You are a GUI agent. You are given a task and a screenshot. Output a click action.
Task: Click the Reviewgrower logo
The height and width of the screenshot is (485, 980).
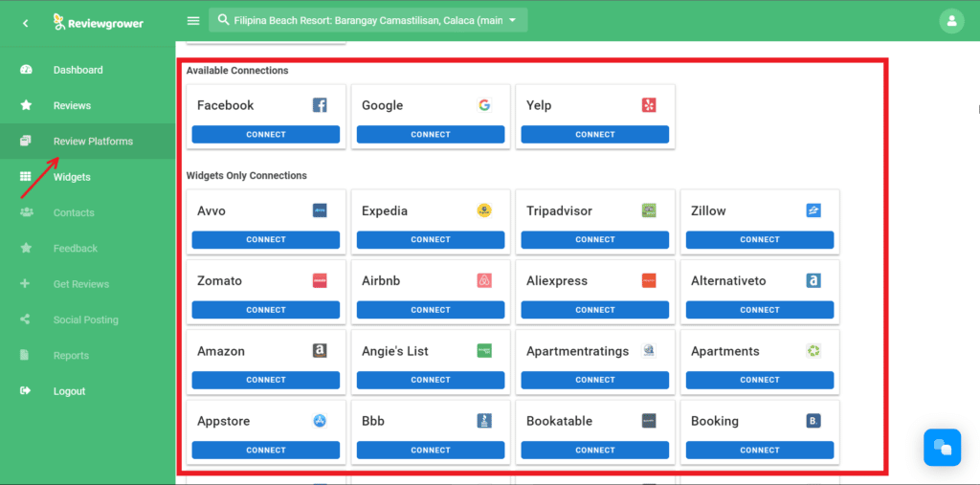(x=99, y=23)
